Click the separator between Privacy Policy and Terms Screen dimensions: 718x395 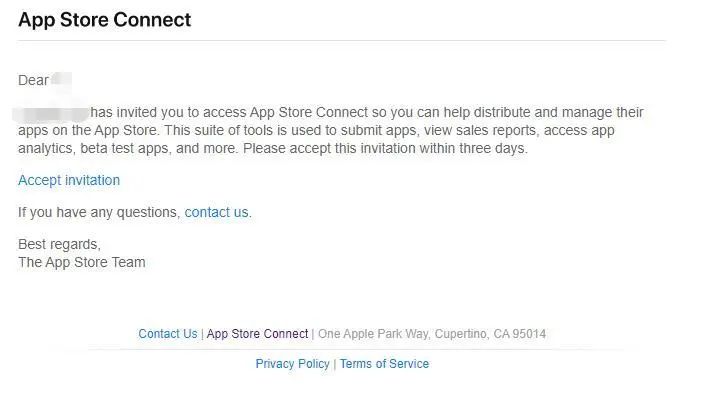[x=335, y=364]
